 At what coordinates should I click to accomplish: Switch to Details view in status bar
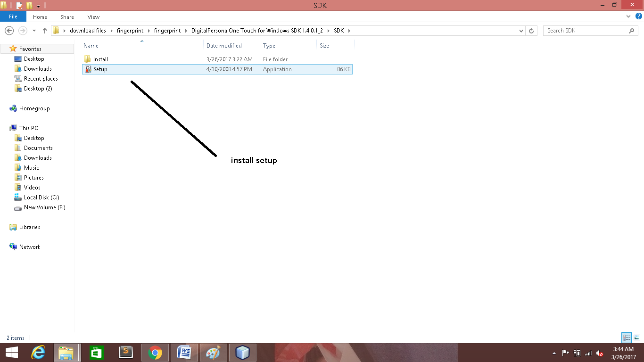click(627, 337)
